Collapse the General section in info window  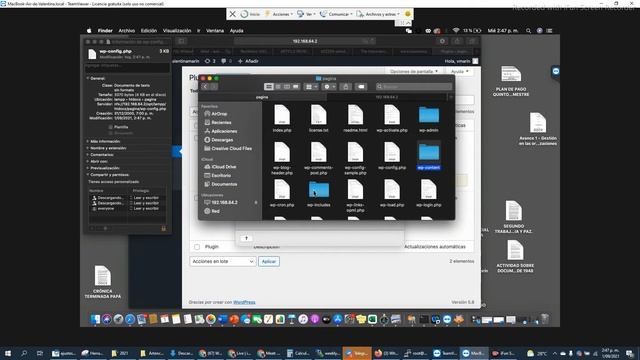[x=87, y=78]
